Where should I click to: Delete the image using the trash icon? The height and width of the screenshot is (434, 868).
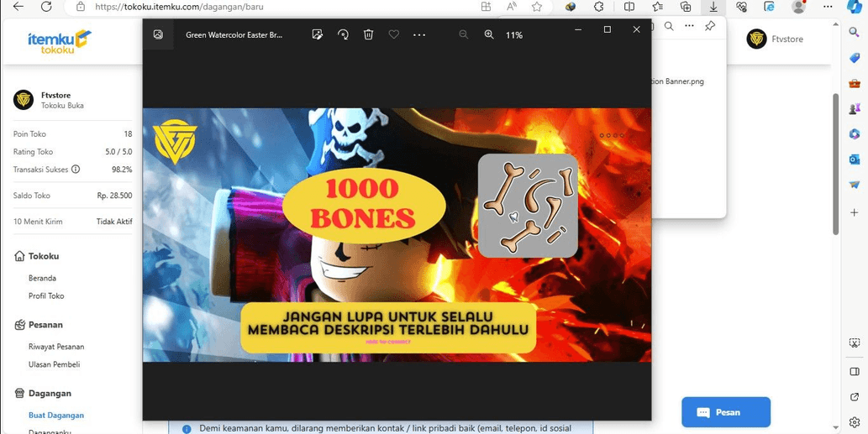pos(368,34)
